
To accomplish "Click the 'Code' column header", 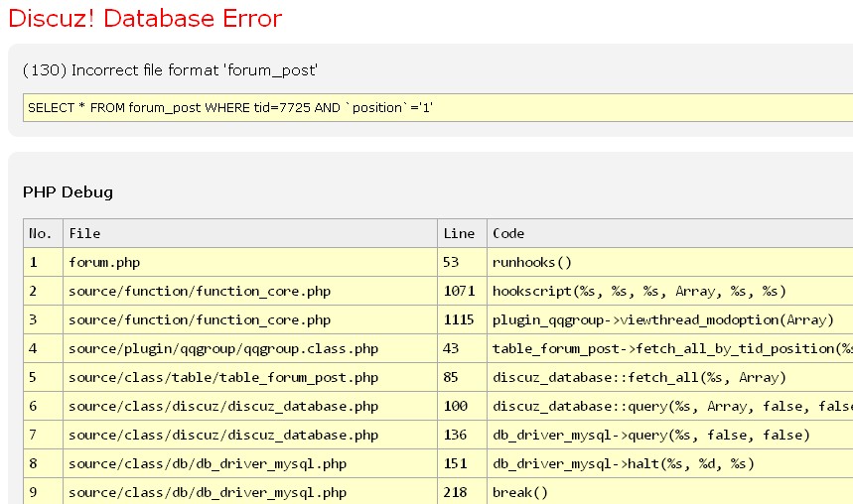I will (x=670, y=233).
